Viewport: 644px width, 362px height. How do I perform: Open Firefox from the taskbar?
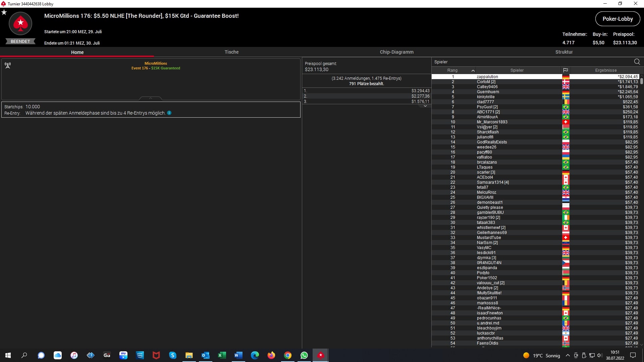pyautogui.click(x=271, y=355)
